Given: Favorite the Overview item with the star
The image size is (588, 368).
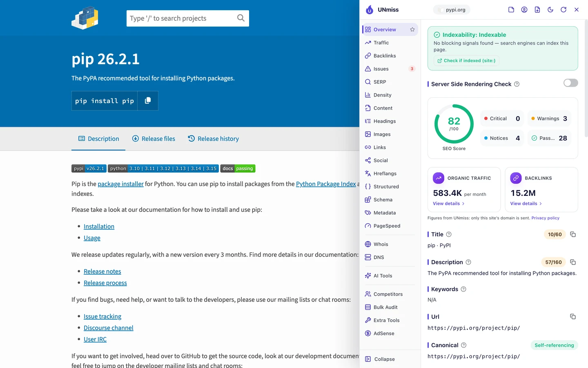Looking at the screenshot, I should 412,29.
